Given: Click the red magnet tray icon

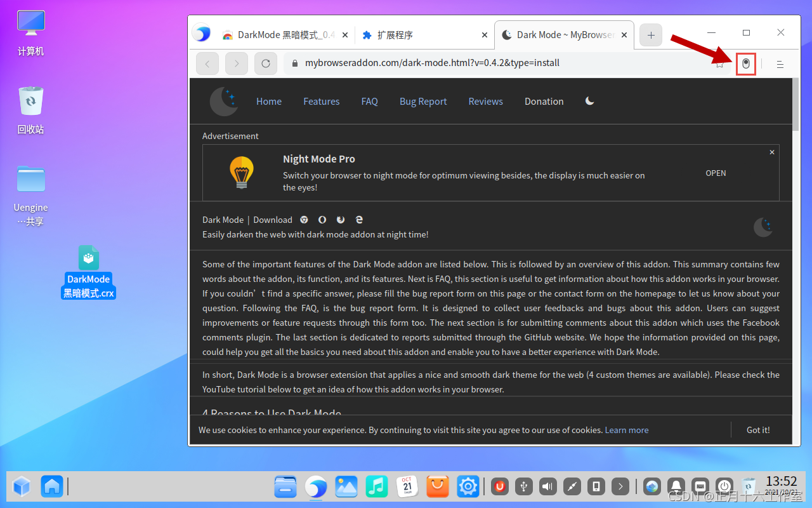Looking at the screenshot, I should [500, 487].
